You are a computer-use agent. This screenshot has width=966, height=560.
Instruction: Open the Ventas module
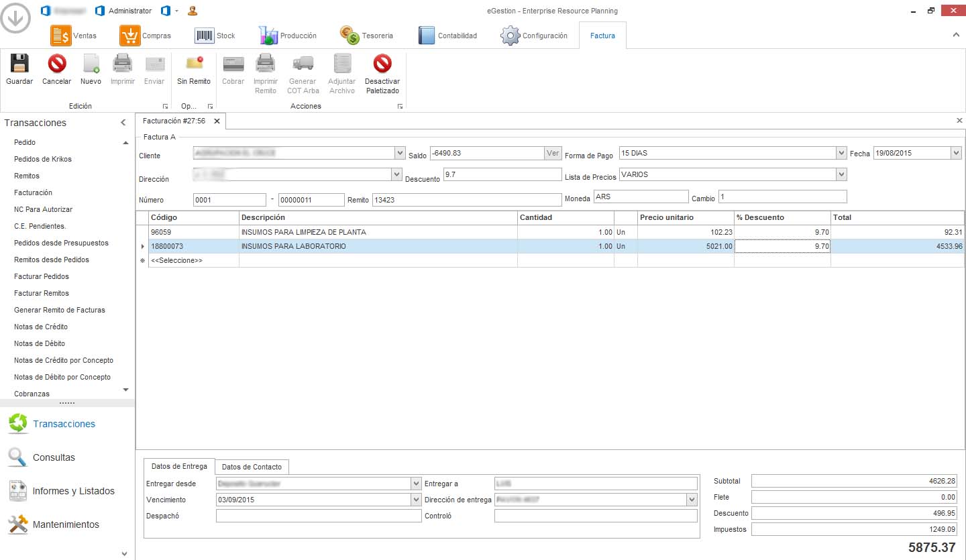74,36
